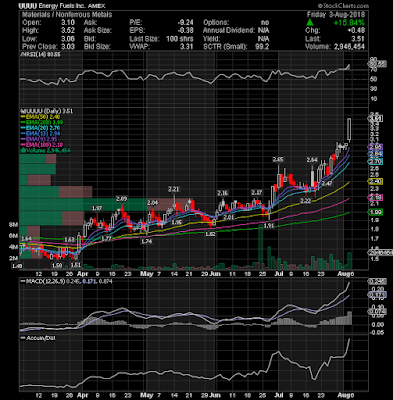Click the green 1.99 tag on price axis

pyautogui.click(x=375, y=212)
